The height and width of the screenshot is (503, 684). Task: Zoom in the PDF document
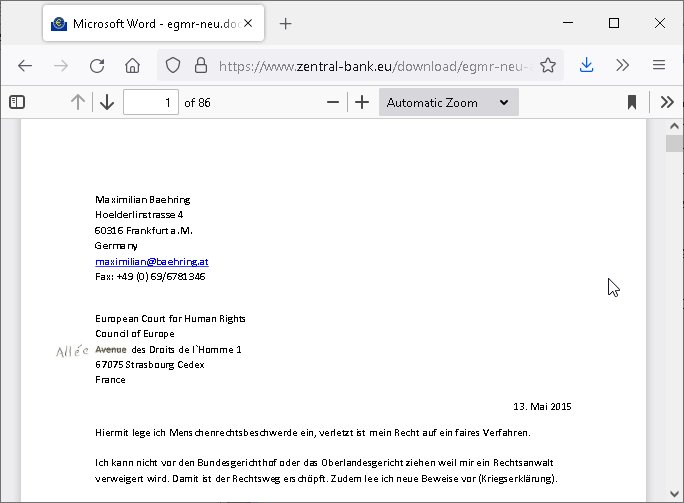pos(362,103)
